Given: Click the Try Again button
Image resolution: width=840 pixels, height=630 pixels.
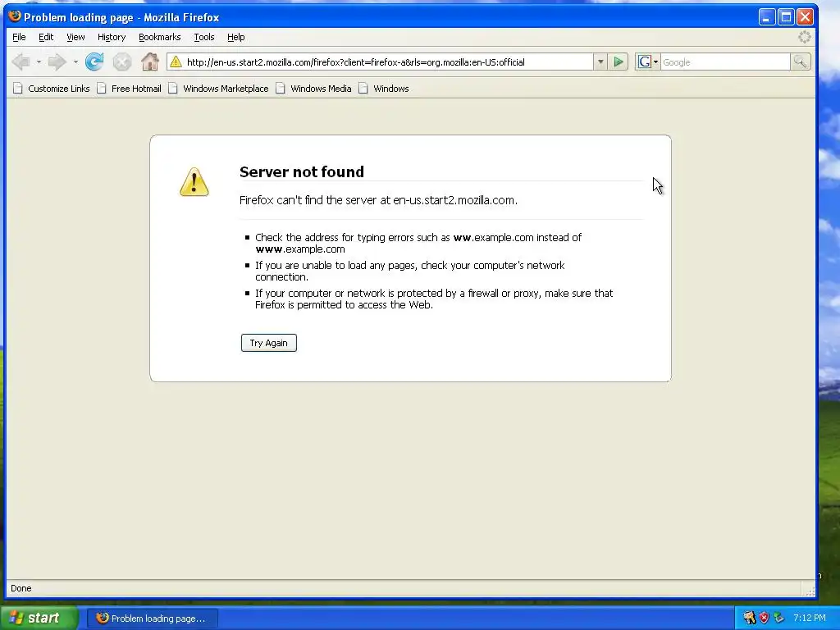Looking at the screenshot, I should click(269, 343).
